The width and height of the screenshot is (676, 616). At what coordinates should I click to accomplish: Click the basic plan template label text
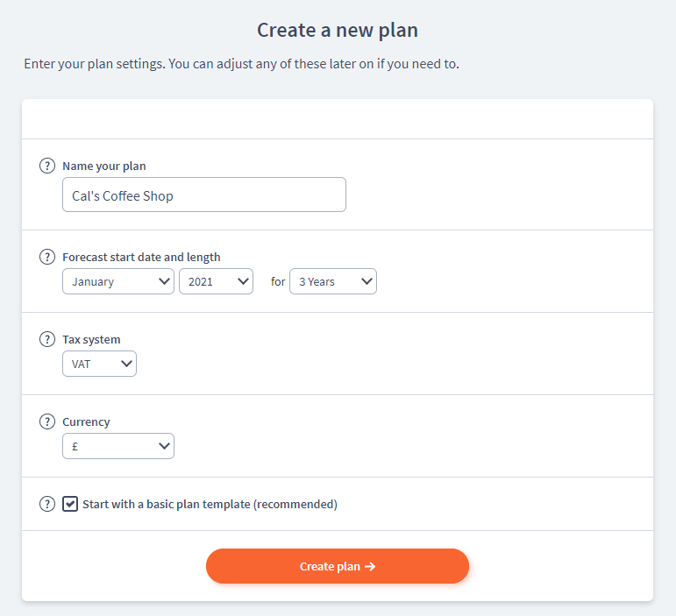click(x=210, y=505)
